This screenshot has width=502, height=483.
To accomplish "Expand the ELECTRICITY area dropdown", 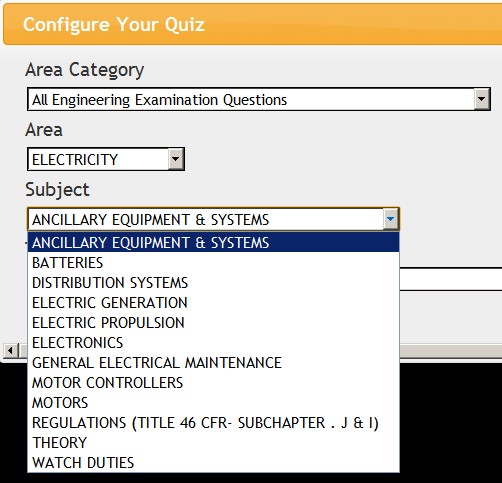I will (176, 159).
